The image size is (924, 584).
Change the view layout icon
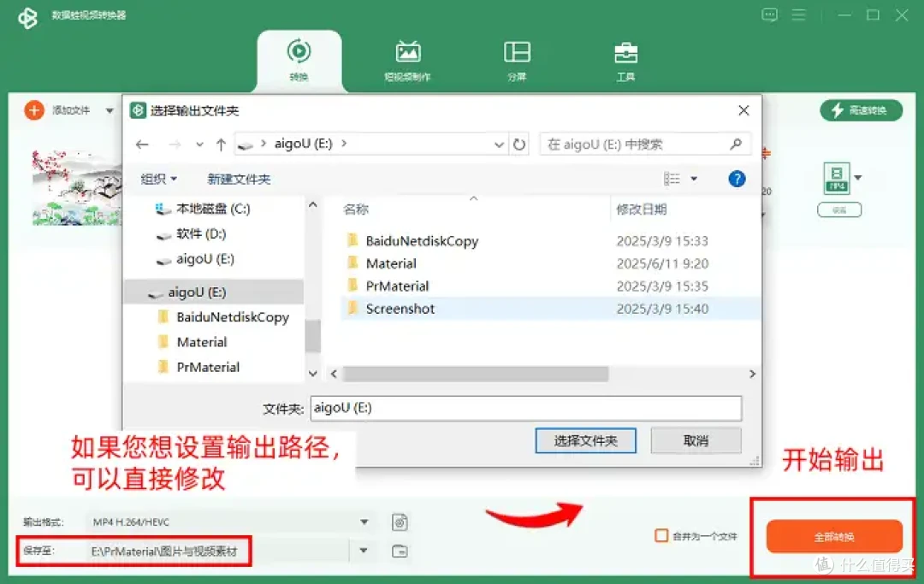[672, 179]
